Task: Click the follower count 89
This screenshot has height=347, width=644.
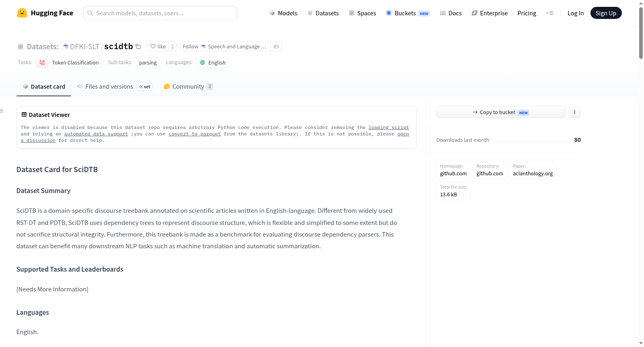Action: click(x=276, y=46)
